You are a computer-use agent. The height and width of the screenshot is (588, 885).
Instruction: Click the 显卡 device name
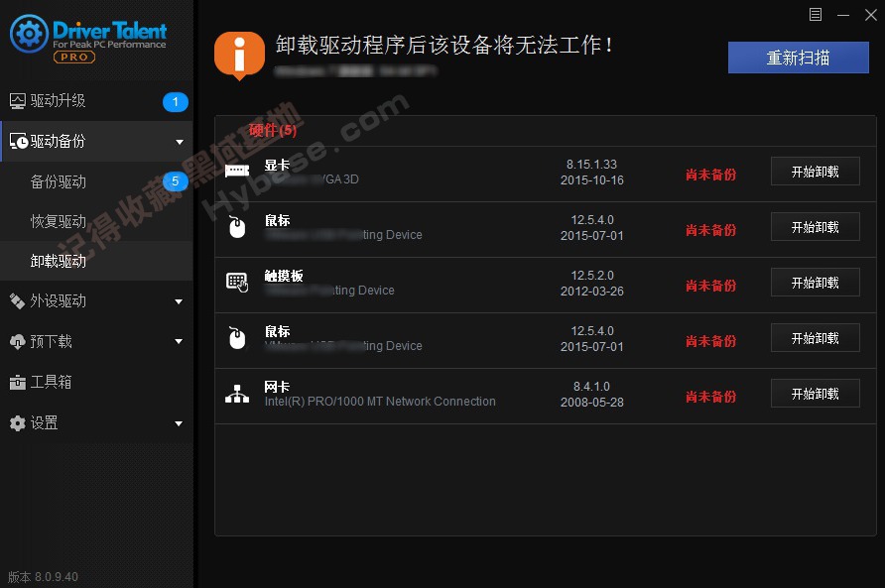[x=277, y=165]
